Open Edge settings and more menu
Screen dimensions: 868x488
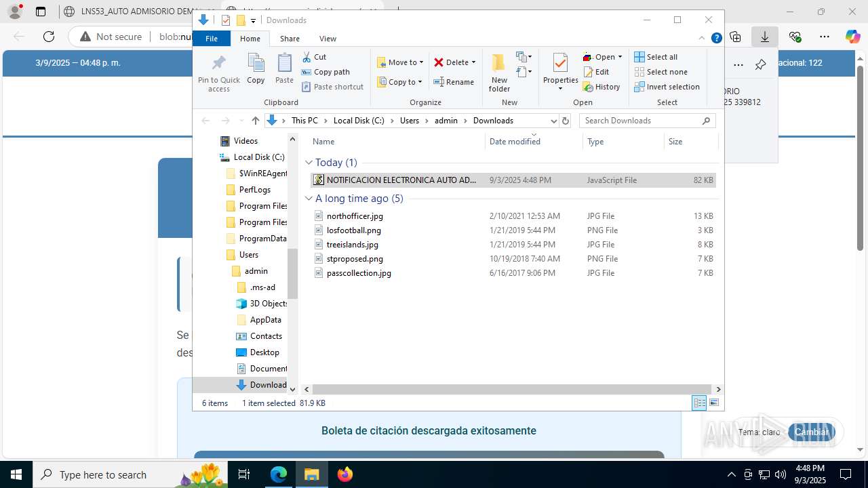(825, 37)
